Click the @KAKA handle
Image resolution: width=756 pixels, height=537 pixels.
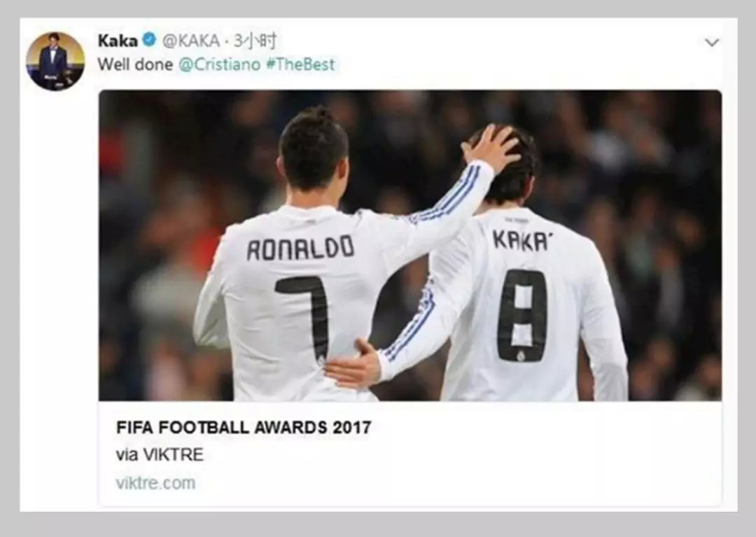[191, 41]
